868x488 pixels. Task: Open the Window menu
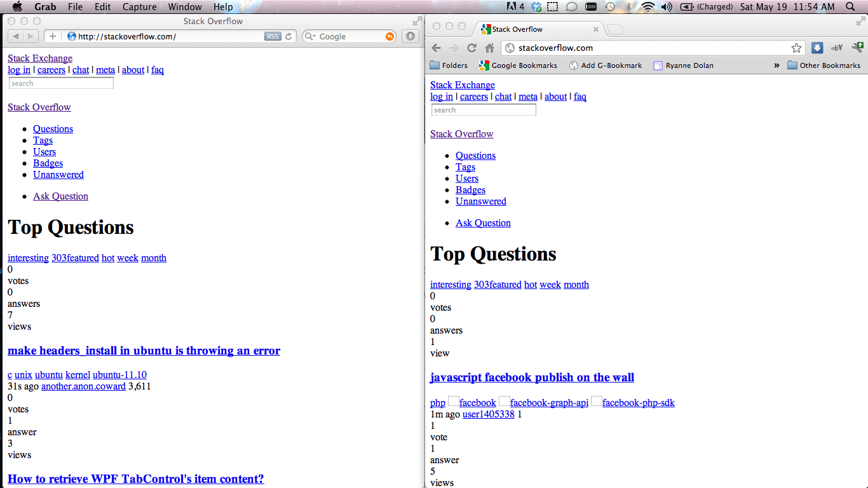(185, 7)
